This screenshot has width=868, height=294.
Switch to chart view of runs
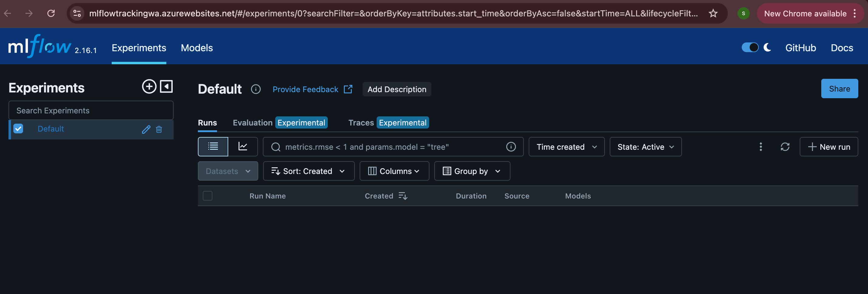(x=242, y=147)
